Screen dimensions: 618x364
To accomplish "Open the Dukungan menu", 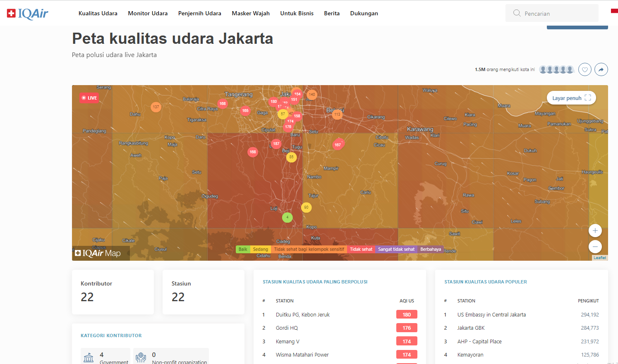I will [x=364, y=13].
